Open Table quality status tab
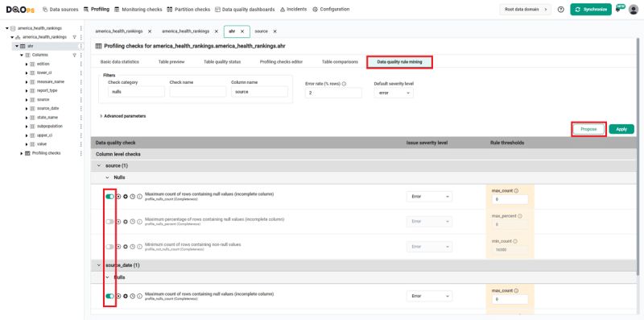 222,62
